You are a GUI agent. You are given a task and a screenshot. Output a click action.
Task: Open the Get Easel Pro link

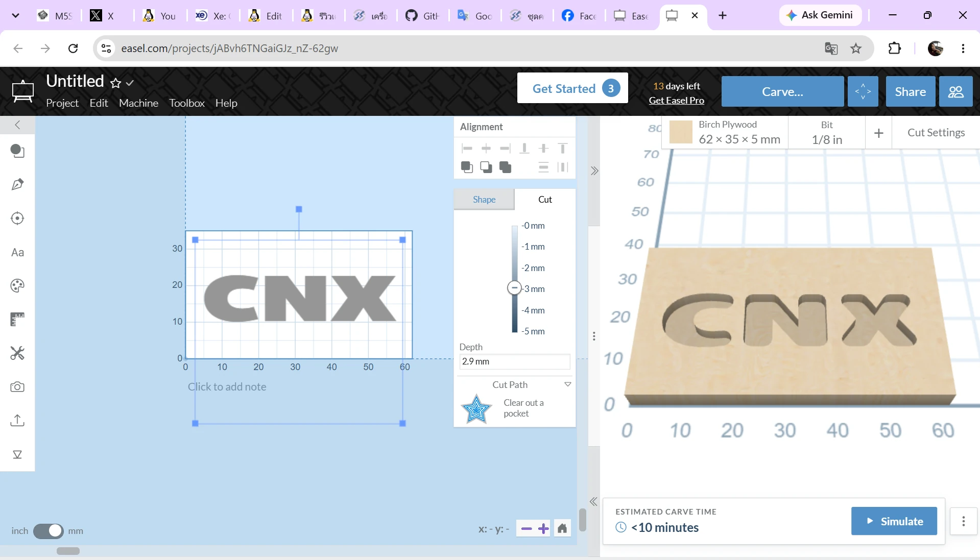pos(676,101)
